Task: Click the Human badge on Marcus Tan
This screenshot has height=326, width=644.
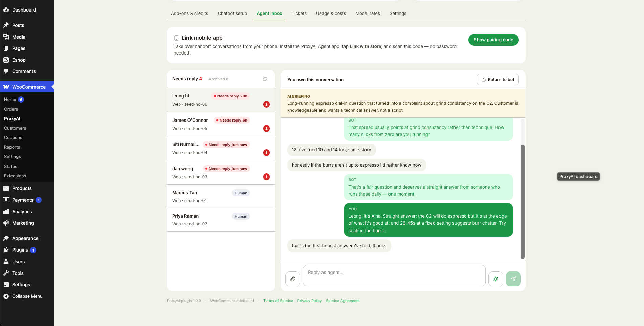Action: [241, 193]
